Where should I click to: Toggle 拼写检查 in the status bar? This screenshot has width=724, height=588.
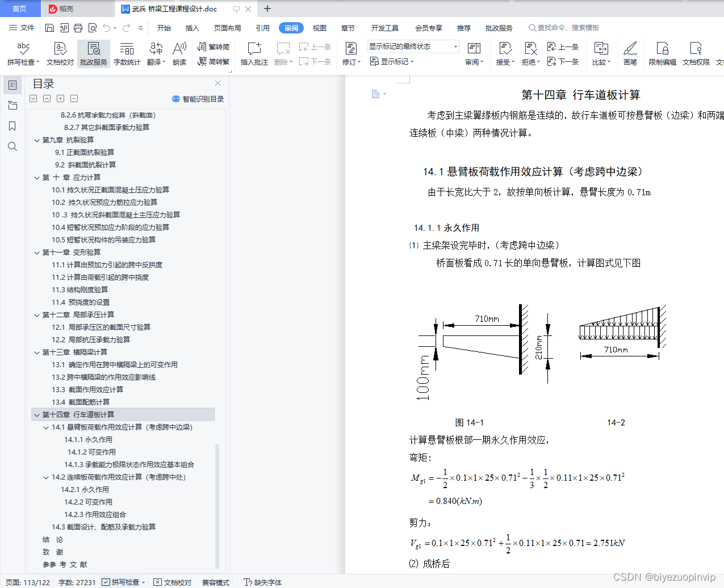[121, 582]
